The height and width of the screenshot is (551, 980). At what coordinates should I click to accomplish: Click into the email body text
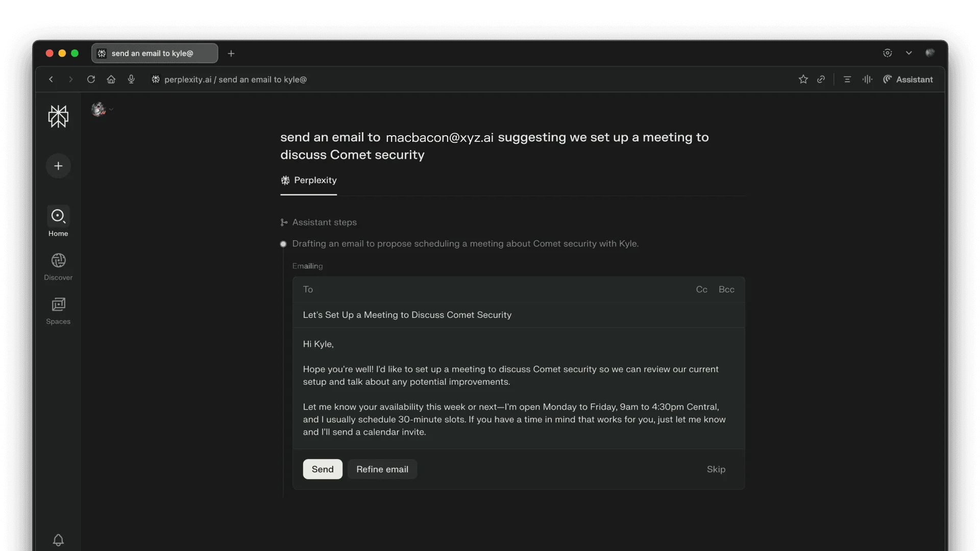[519, 388]
